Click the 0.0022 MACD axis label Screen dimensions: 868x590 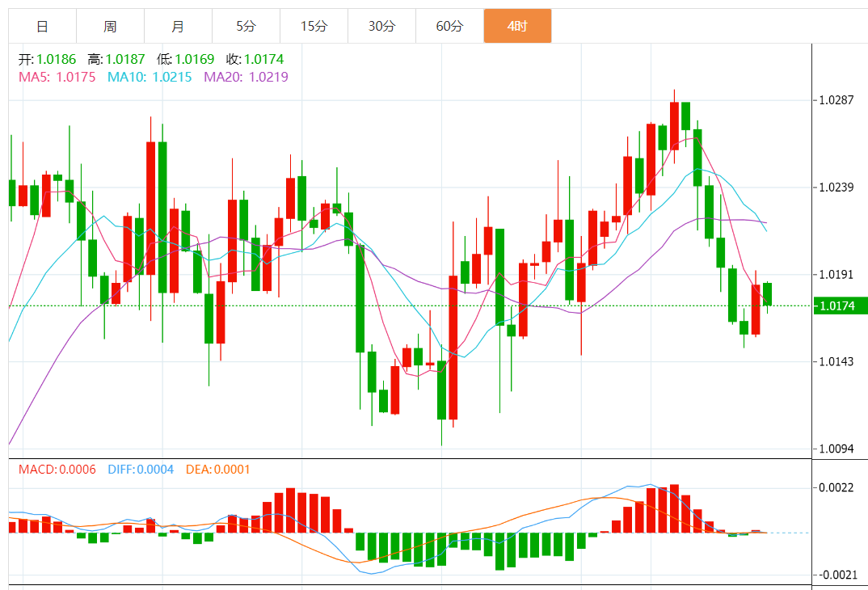coord(836,487)
